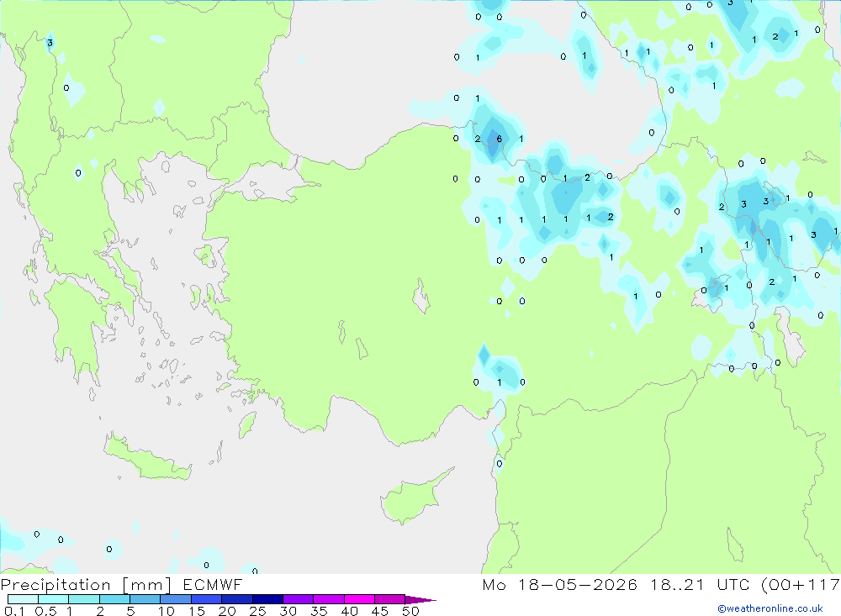Click the 30–35 mm legend color box

299,599
